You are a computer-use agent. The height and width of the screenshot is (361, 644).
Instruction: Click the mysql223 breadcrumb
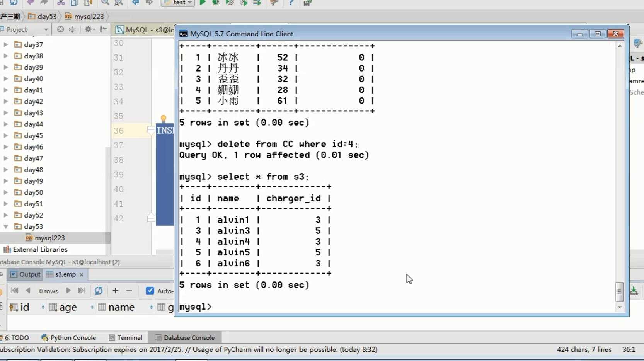(x=84, y=16)
